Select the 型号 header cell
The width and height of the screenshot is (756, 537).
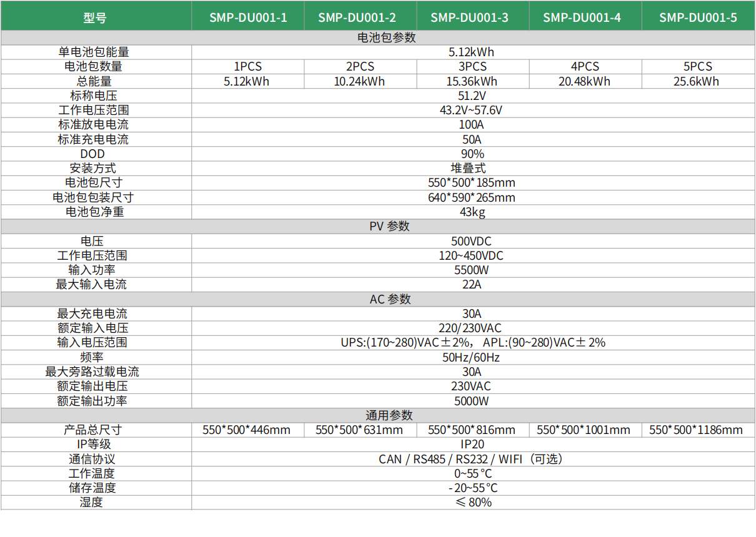point(95,17)
